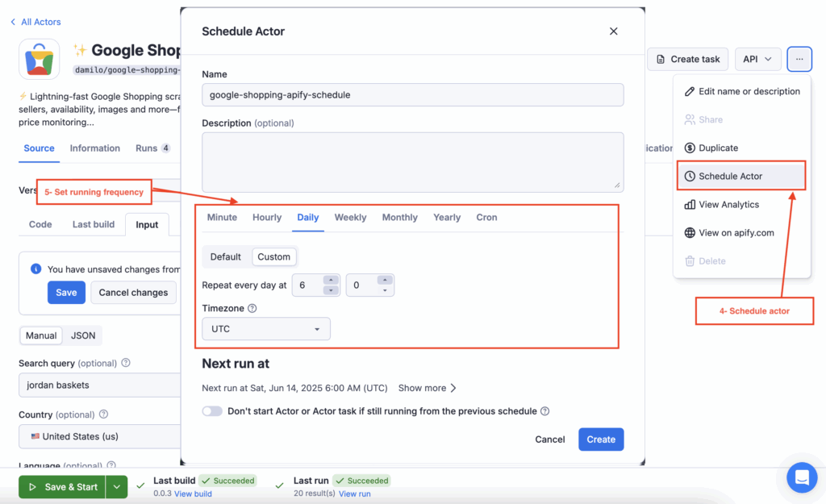The image size is (826, 504).
Task: Click the schedule Name input field
Action: tap(412, 95)
